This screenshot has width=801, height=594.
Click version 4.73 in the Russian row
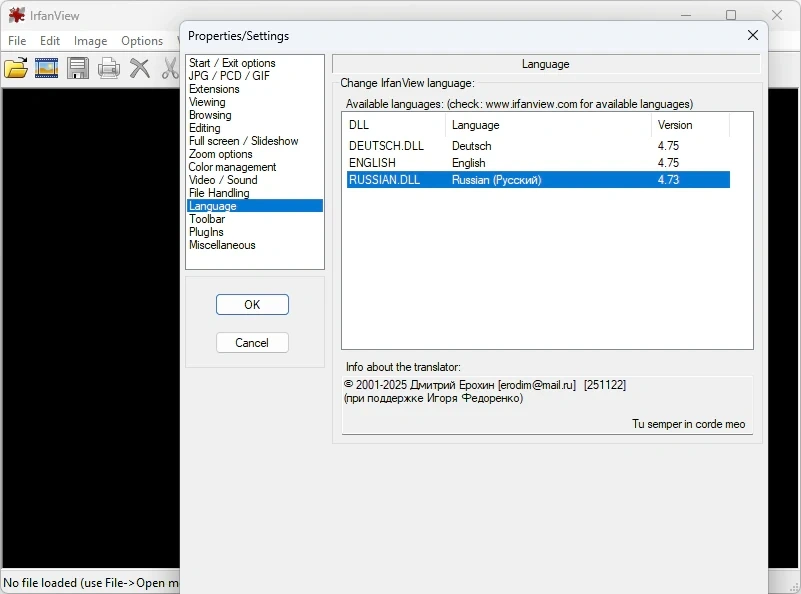pos(668,180)
